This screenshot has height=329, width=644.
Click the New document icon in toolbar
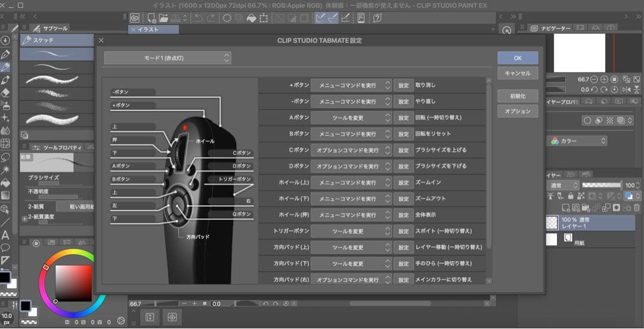pos(152,18)
